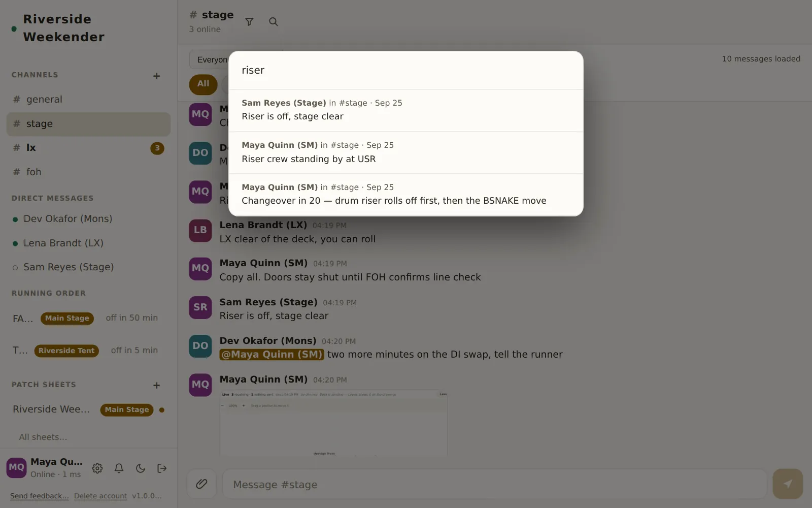Open the message filter funnel icon
This screenshot has height=508, width=812.
pyautogui.click(x=249, y=22)
